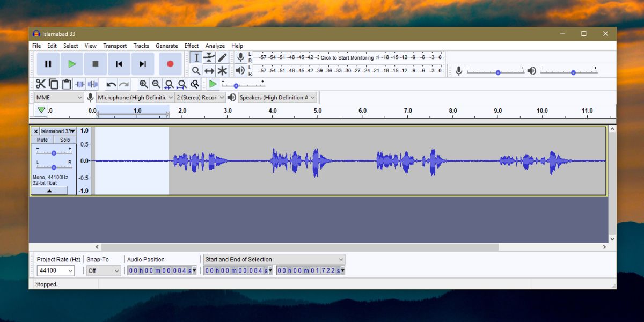
Task: Open the Transport menu
Action: point(115,46)
